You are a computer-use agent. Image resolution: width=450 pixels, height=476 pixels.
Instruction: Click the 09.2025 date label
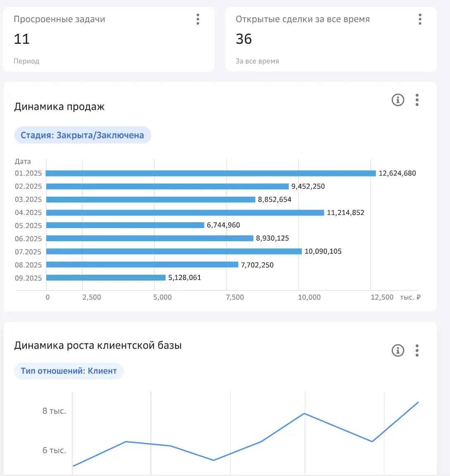[28, 278]
